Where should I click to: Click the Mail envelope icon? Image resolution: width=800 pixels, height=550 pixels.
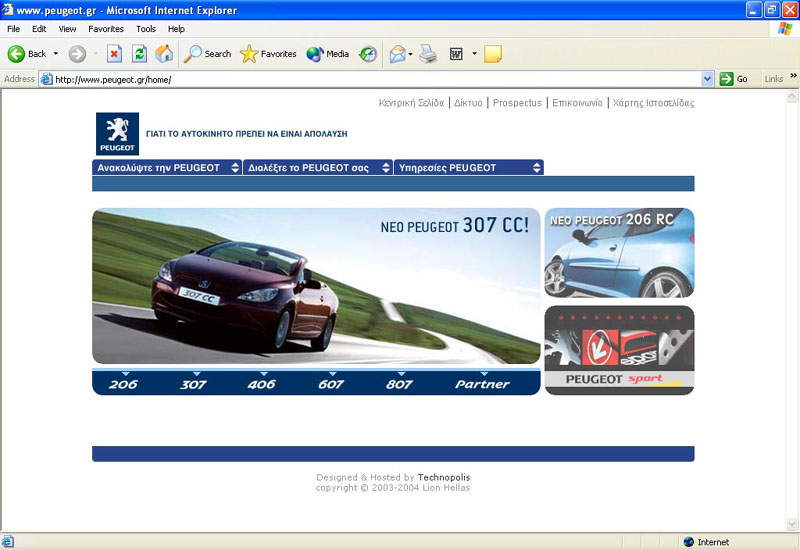(x=397, y=54)
